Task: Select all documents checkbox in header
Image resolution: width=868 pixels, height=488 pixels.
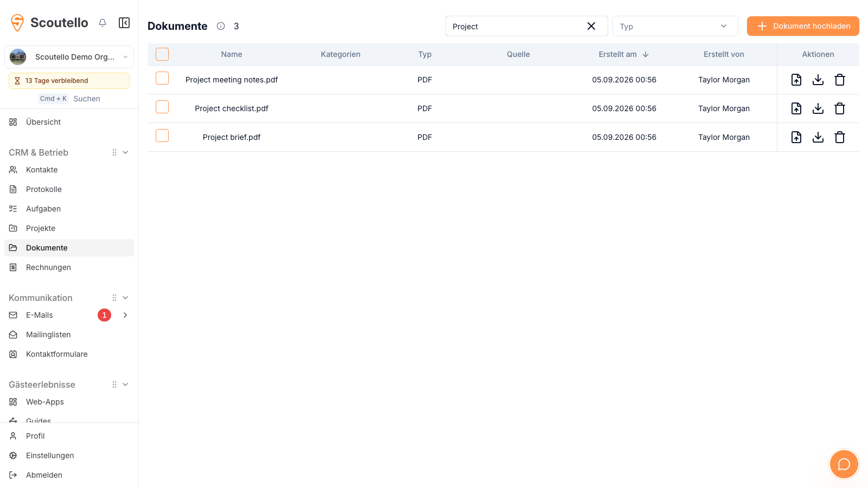Action: pyautogui.click(x=162, y=54)
